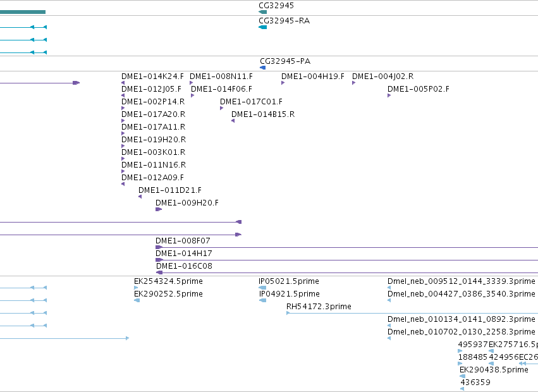This screenshot has width=538, height=392.
Task: Select the DME1-014B15.R label
Action: (x=263, y=114)
